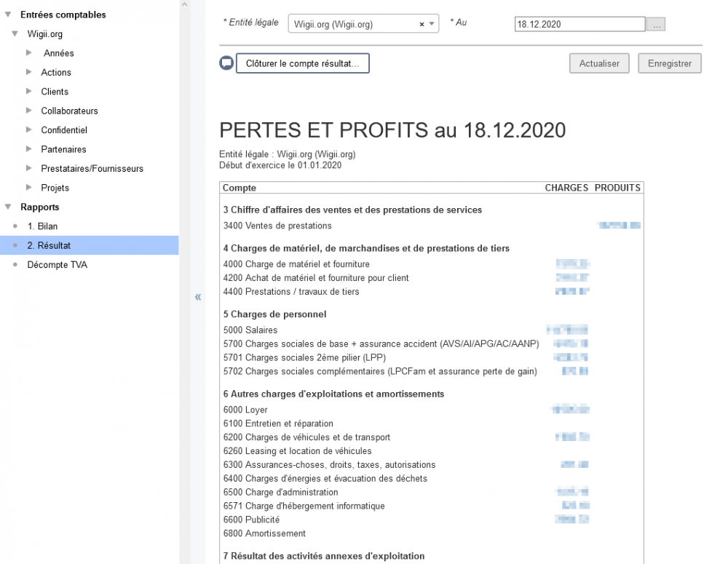Expand the Années folder
Viewport: 728px width, 564px height.
(28, 53)
